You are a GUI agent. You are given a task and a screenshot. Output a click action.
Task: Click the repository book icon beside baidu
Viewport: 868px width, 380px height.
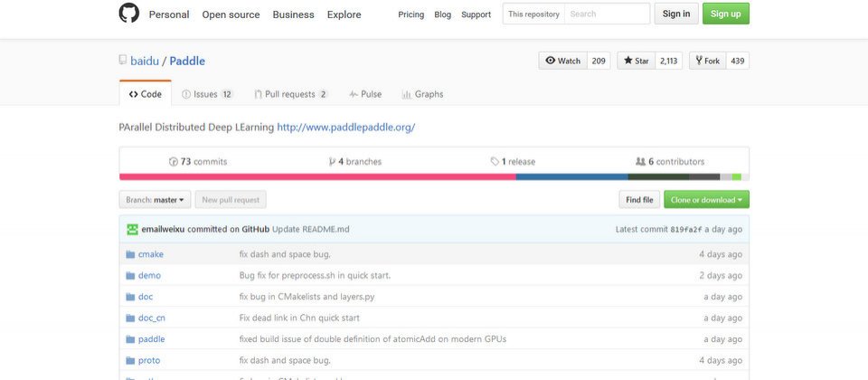pyautogui.click(x=123, y=61)
